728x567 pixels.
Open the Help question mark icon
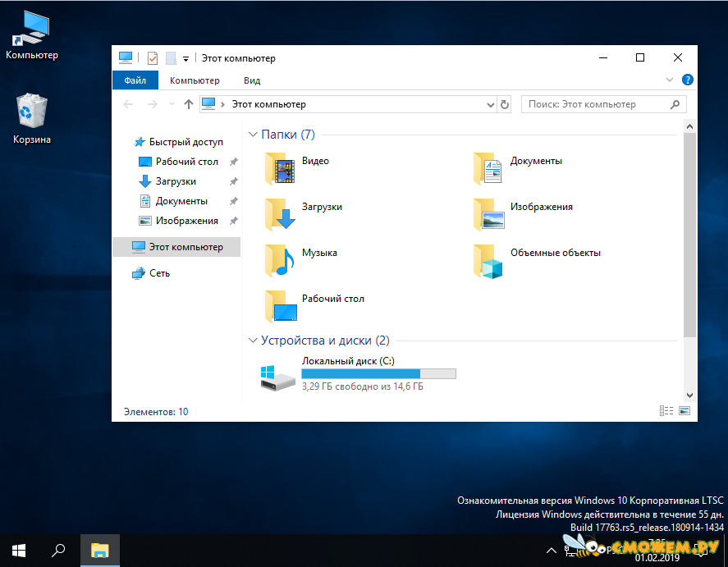(687, 80)
